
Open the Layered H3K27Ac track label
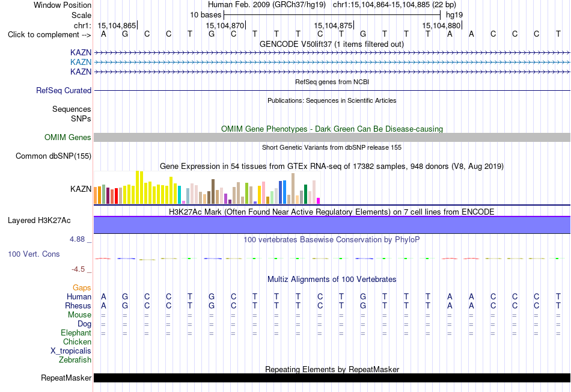click(x=39, y=221)
